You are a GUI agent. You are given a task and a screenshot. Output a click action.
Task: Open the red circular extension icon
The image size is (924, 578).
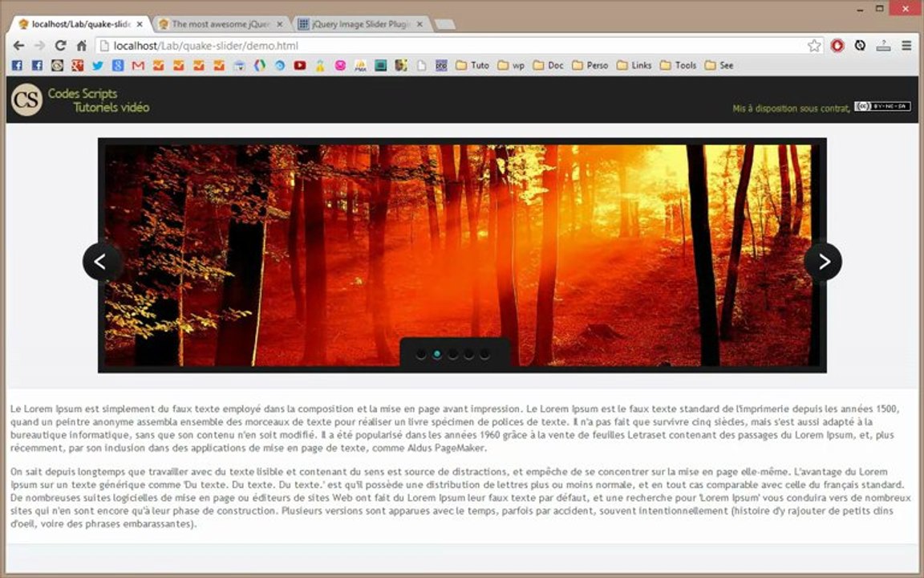(837, 46)
